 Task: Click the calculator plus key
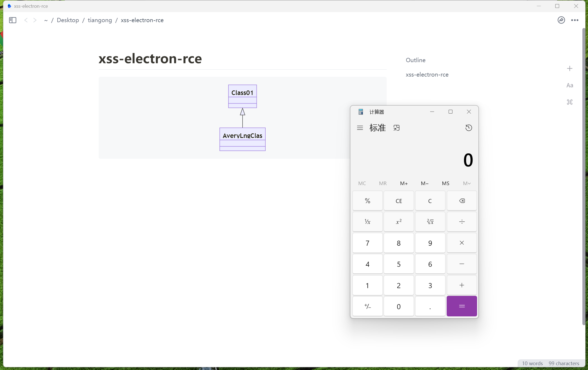[x=462, y=285]
